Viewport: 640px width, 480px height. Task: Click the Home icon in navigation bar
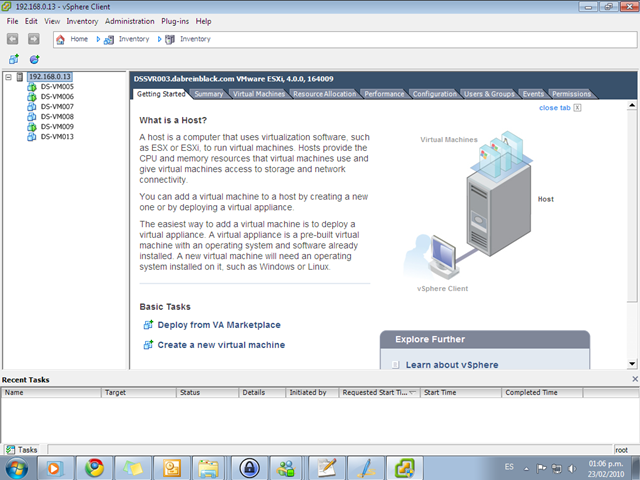60,40
